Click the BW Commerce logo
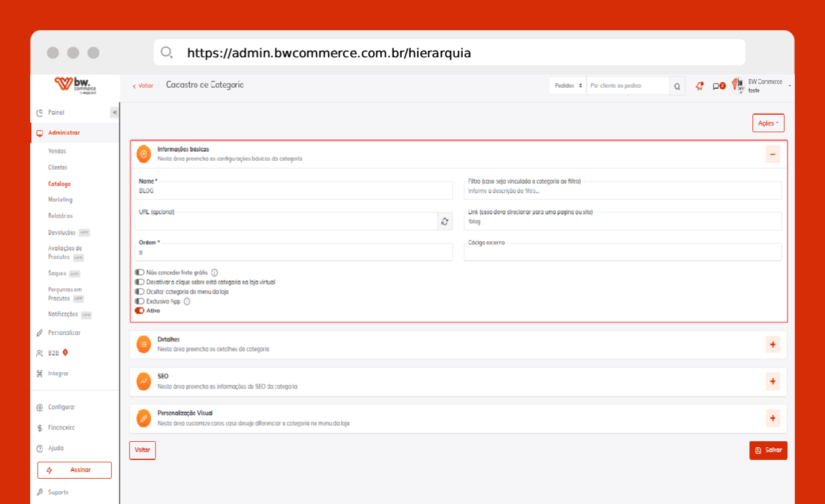 [x=75, y=85]
